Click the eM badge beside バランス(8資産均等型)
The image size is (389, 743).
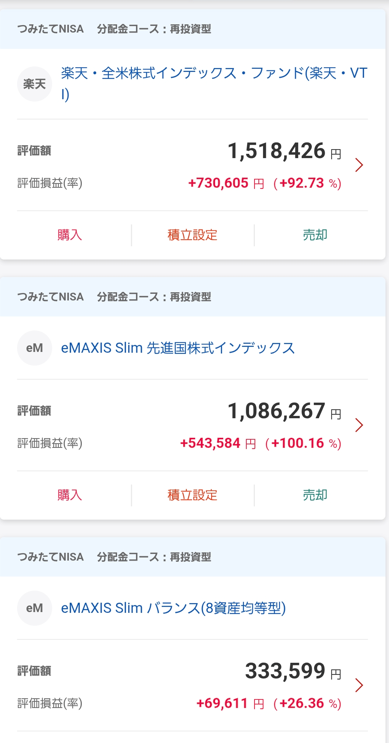click(35, 608)
